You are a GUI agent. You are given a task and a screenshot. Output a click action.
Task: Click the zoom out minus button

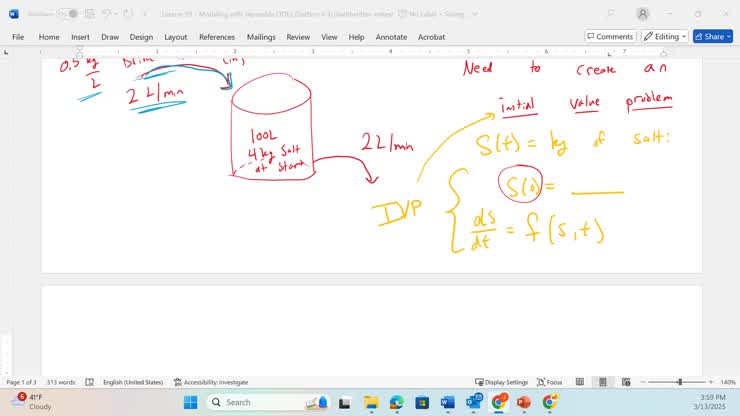(x=643, y=382)
